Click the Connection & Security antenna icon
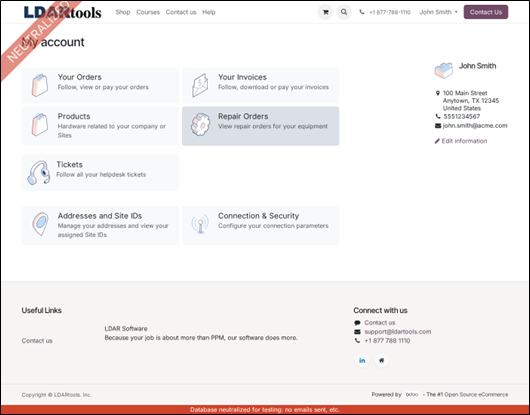 [200, 224]
